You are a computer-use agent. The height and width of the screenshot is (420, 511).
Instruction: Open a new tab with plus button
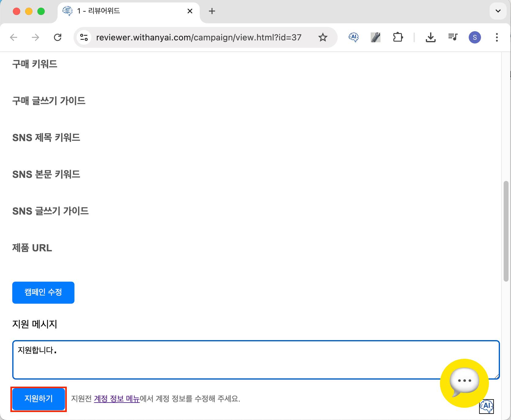(212, 11)
